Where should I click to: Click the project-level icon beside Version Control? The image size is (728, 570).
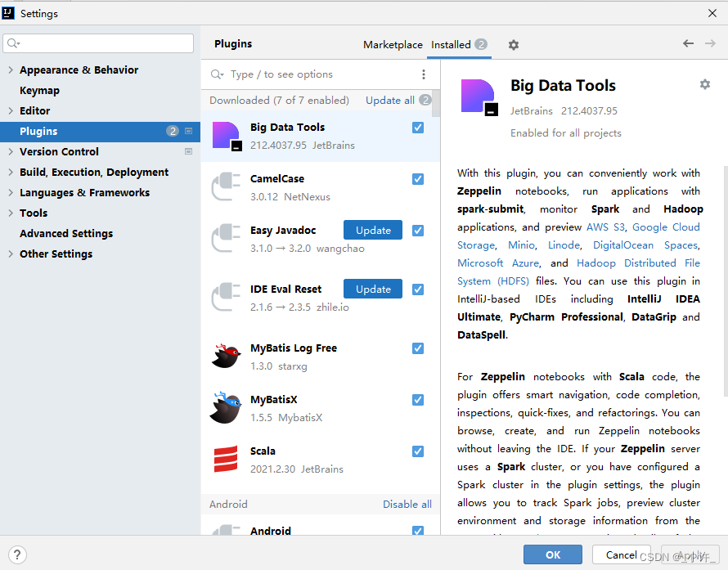coord(188,151)
